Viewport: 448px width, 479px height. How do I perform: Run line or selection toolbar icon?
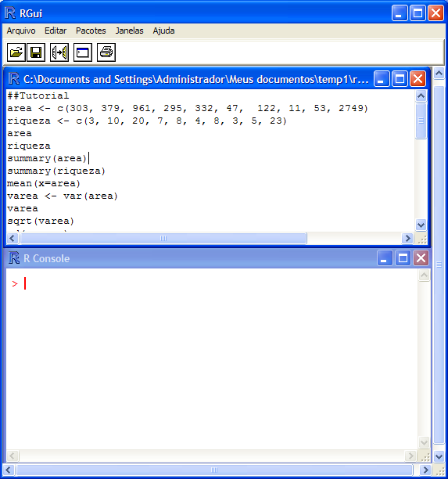click(59, 52)
